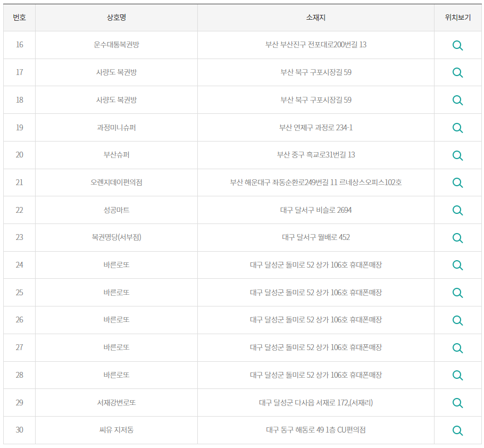Show location of 과정미니슈퍼 in row 19
This screenshot has width=484, height=448.
[x=457, y=128]
